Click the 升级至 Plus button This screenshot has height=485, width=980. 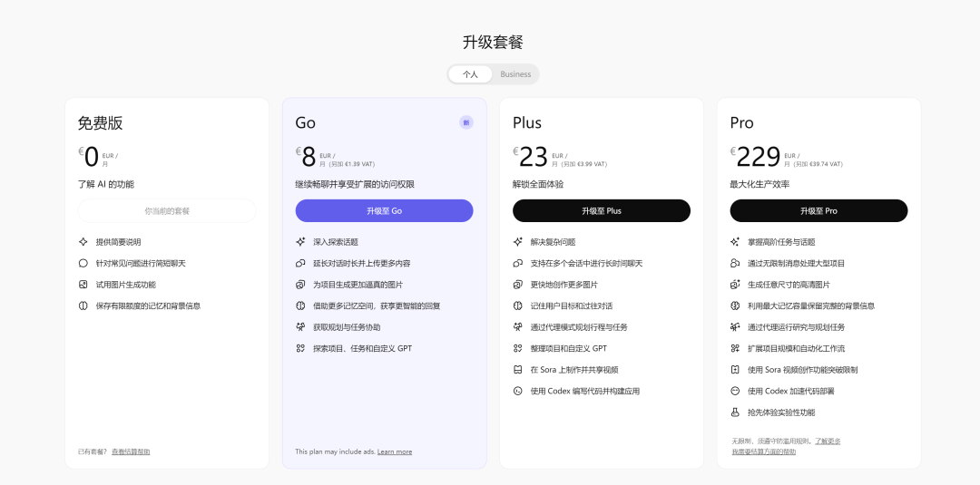coord(602,211)
